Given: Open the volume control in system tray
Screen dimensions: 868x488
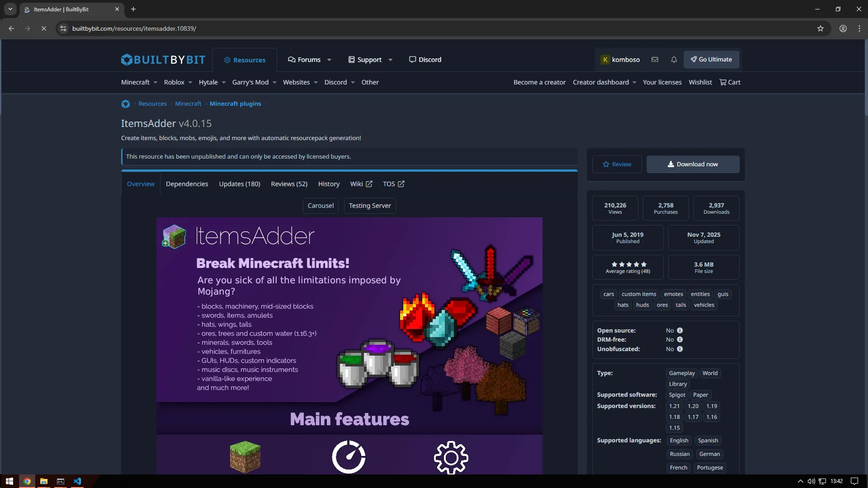Looking at the screenshot, I should (811, 481).
